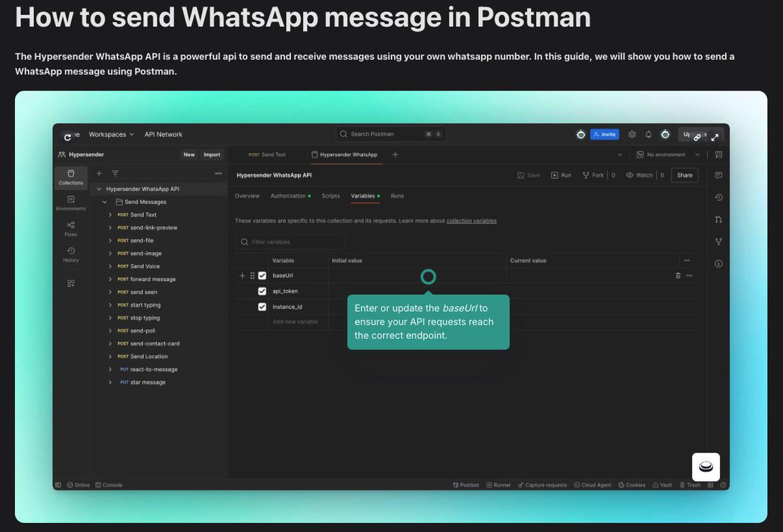Open the tabs overflow chevron dropdown
The width and height of the screenshot is (783, 532).
tap(619, 155)
